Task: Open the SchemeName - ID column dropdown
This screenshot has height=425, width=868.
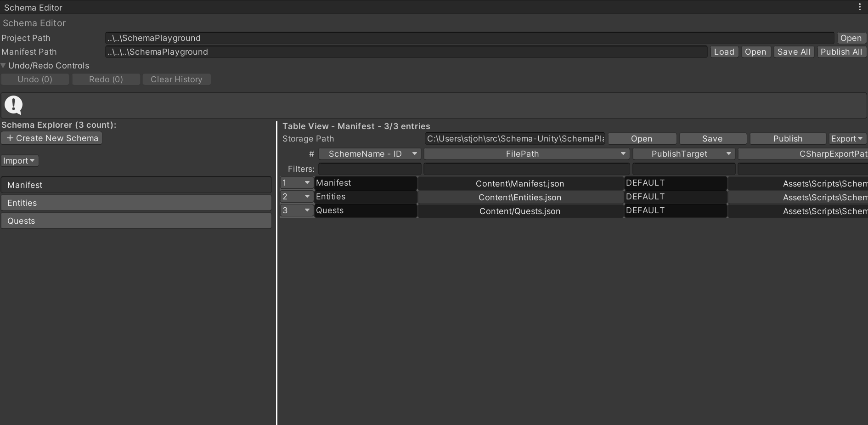Action: tap(415, 154)
